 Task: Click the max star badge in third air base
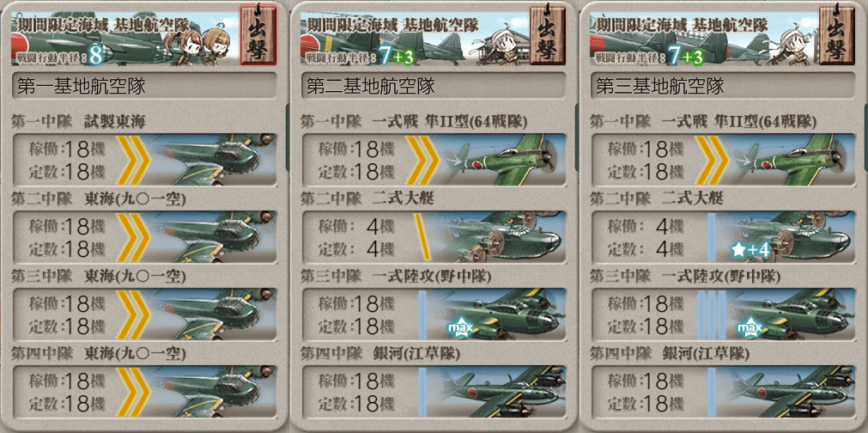[x=750, y=329]
